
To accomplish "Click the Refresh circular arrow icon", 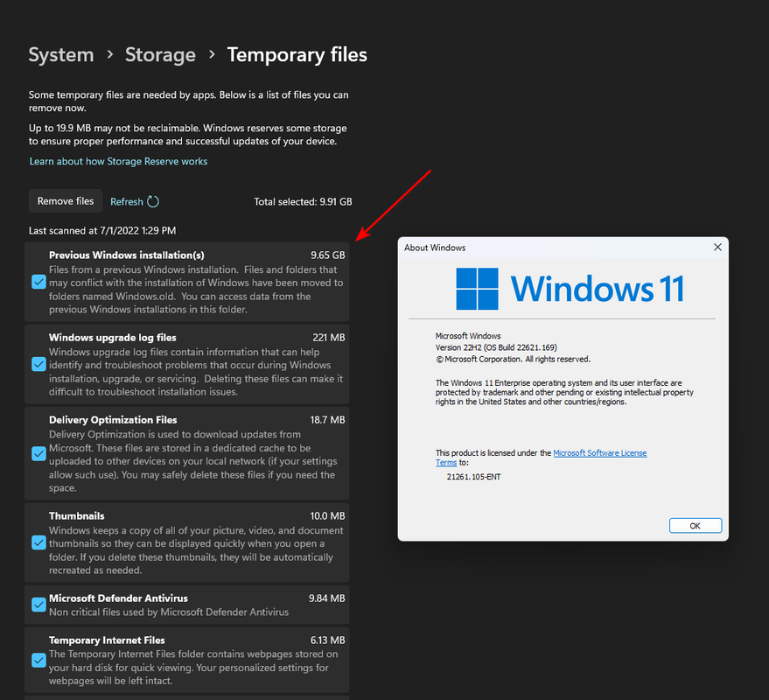I will 153,201.
